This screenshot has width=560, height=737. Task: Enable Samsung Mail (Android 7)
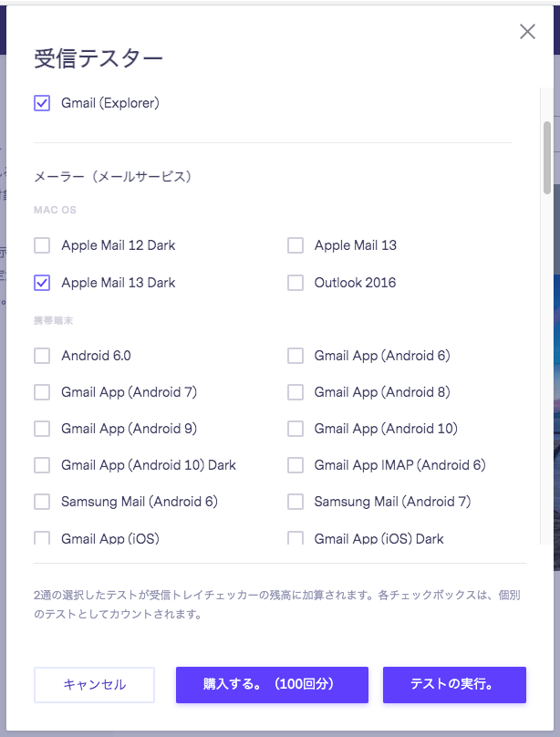pos(296,502)
